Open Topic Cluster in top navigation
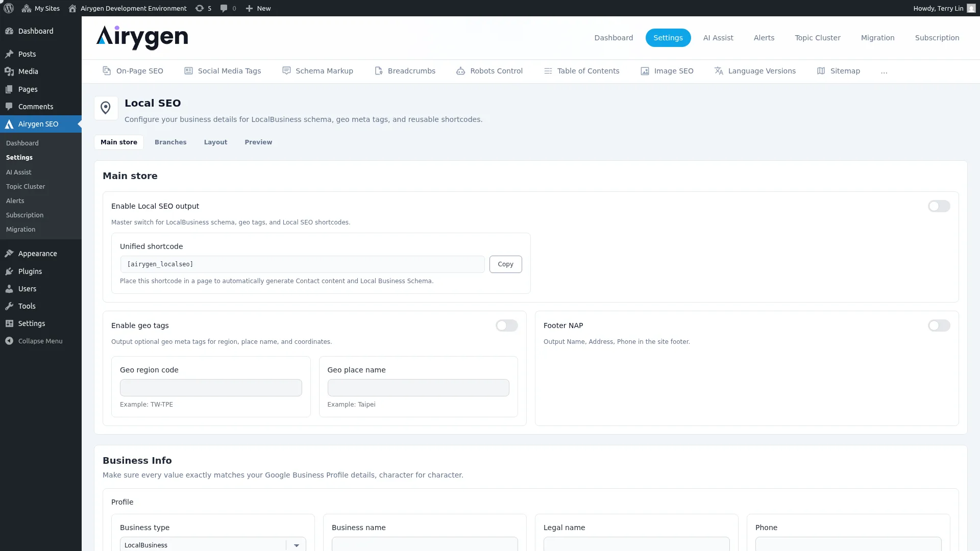 click(x=818, y=38)
